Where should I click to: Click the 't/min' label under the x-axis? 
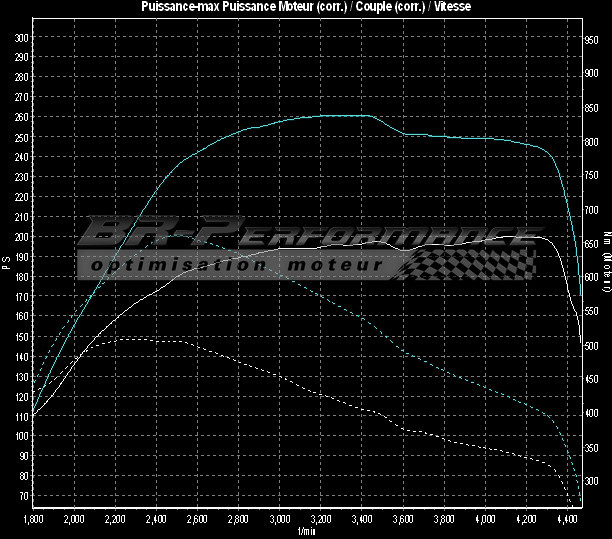coord(307,530)
